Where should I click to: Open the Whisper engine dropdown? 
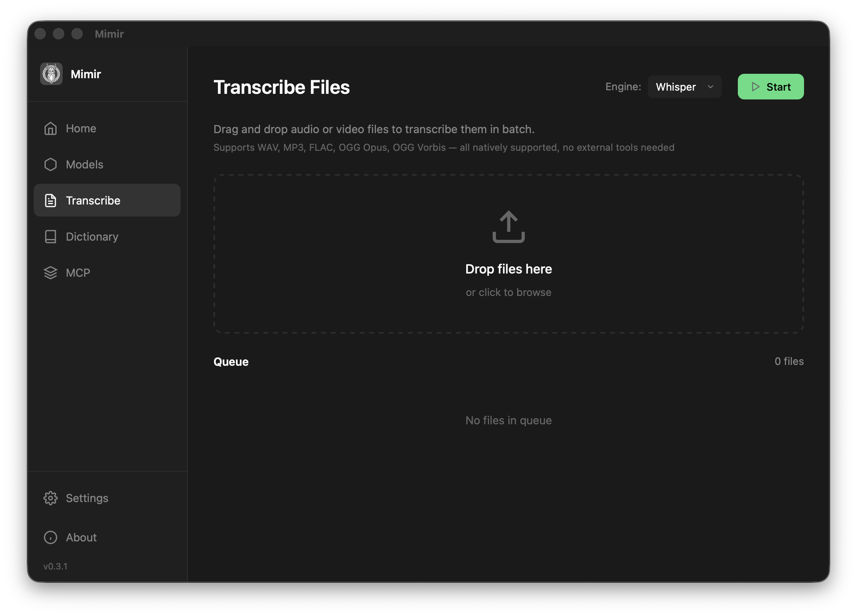(x=684, y=87)
